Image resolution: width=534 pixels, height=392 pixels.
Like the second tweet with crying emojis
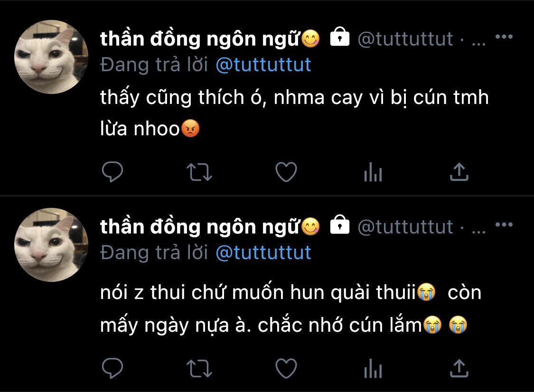pyautogui.click(x=286, y=368)
